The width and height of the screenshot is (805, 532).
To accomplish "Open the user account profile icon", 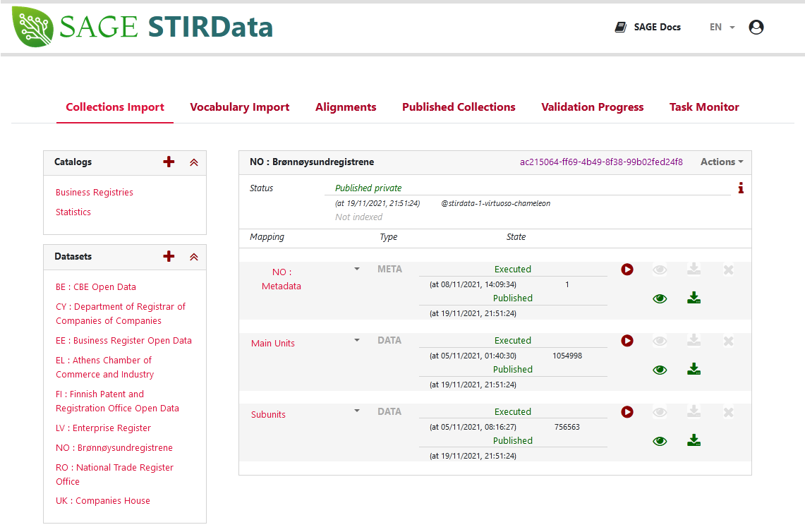I will pyautogui.click(x=756, y=28).
